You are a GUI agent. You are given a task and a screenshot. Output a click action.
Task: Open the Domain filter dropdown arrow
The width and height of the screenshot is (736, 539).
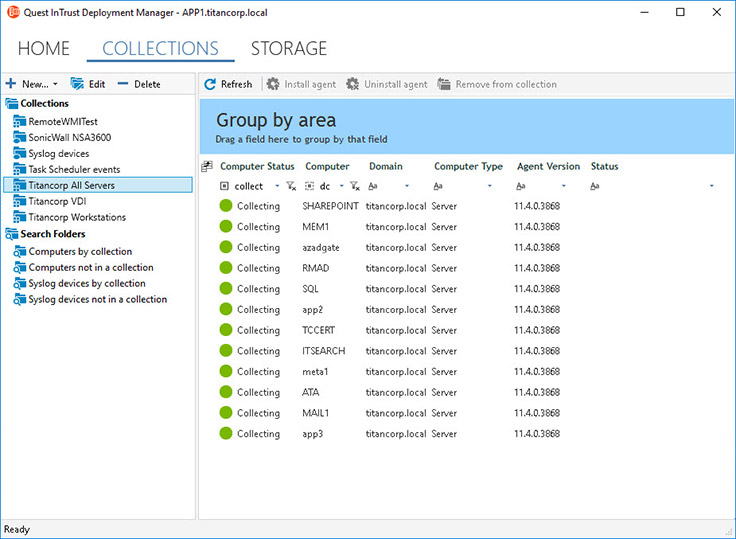[407, 186]
